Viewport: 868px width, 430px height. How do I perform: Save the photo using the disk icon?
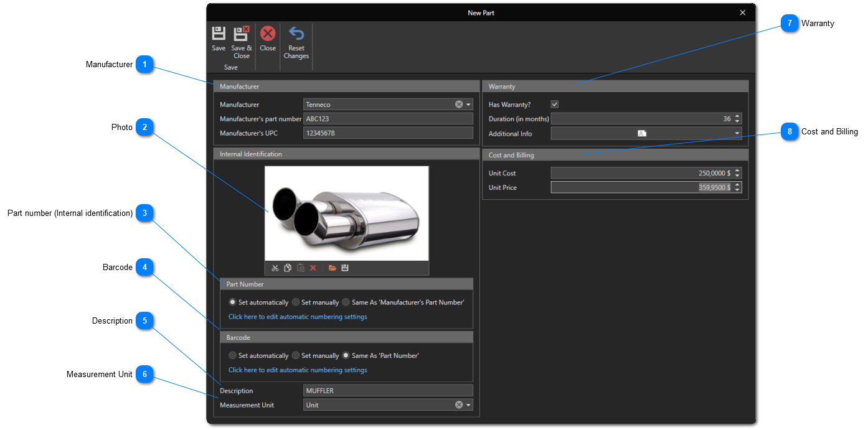coord(345,268)
